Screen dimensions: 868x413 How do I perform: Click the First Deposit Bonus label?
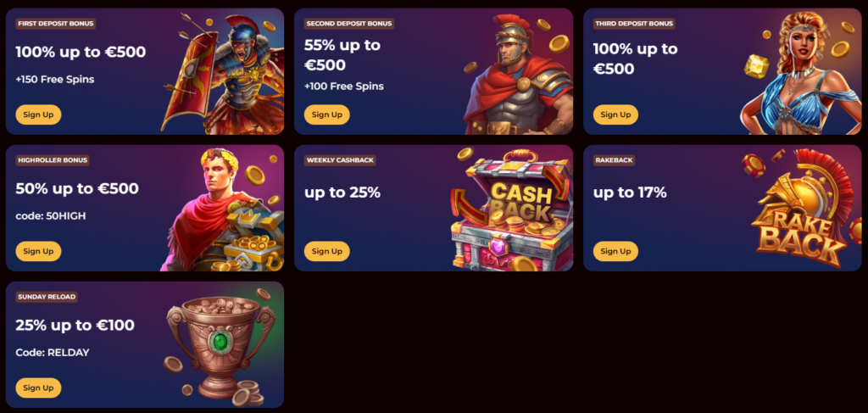pos(55,24)
